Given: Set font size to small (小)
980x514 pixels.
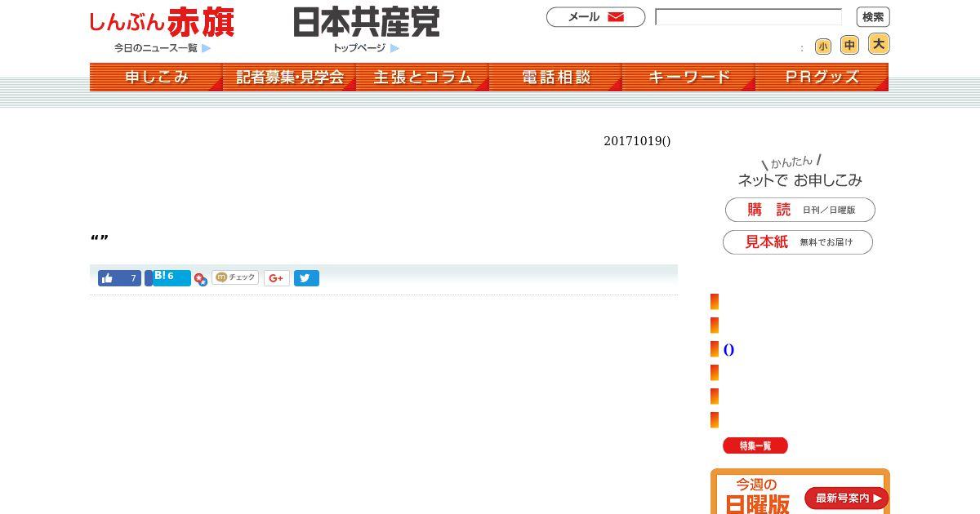Looking at the screenshot, I should coord(822,47).
